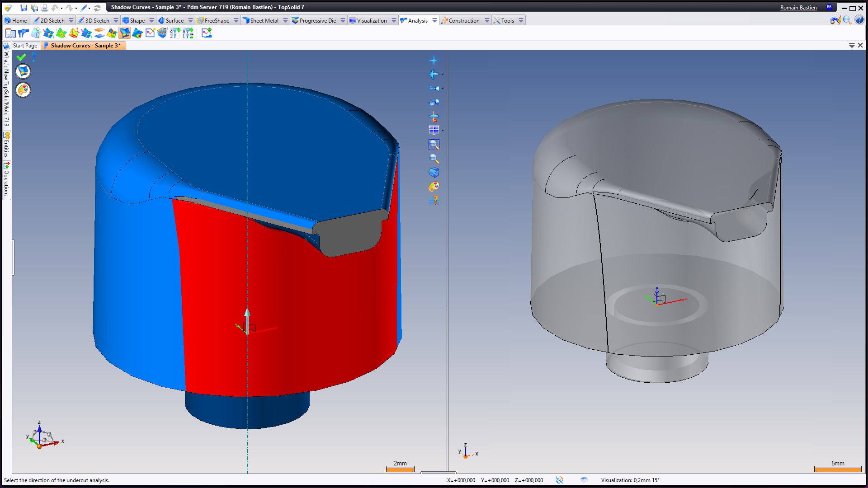Viewport: 868px width, 488px height.
Task: Click the rendering mode cube icon
Action: (434, 173)
